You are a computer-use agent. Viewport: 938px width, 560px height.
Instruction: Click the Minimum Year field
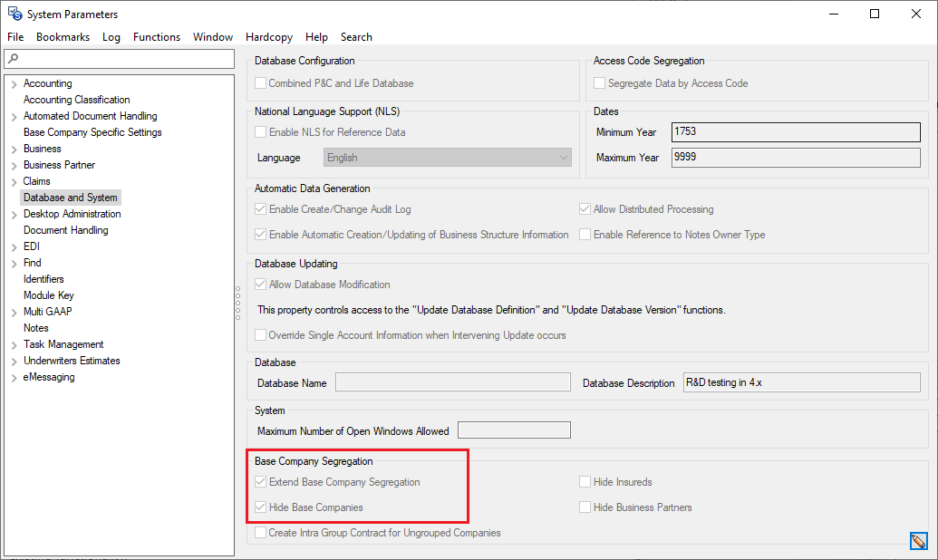[795, 132]
